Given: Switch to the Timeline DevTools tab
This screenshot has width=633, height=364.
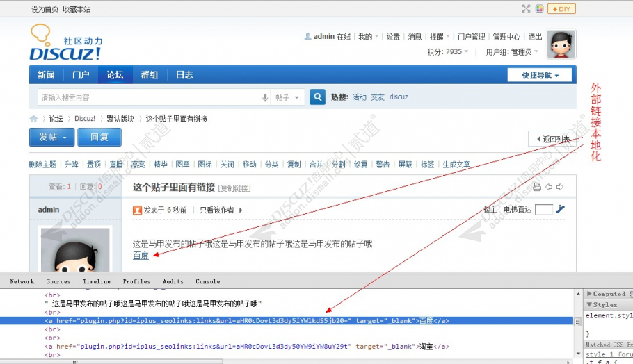Looking at the screenshot, I should 97,281.
